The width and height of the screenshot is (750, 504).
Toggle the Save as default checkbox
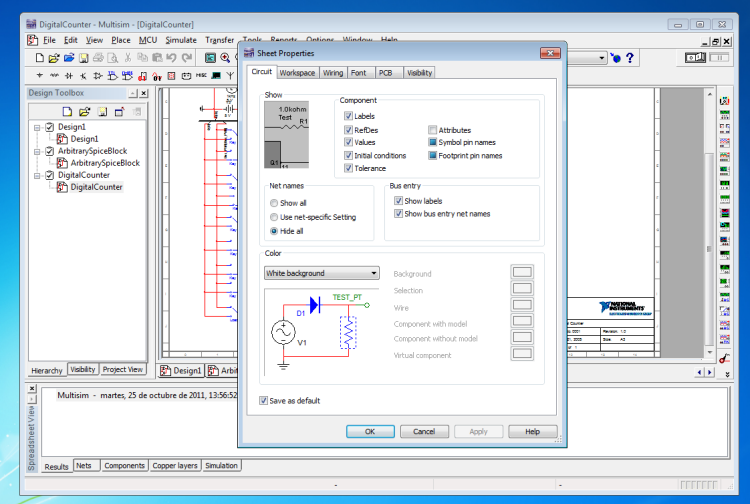click(263, 401)
